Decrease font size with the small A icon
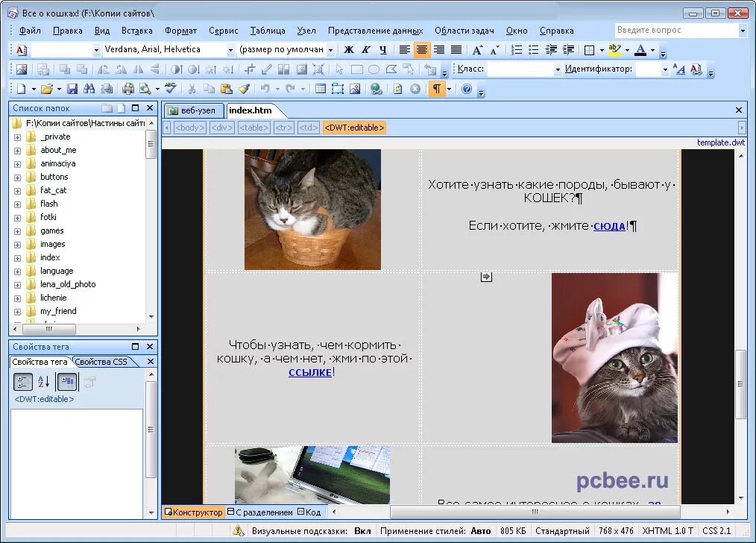The height and width of the screenshot is (543, 756). click(494, 50)
